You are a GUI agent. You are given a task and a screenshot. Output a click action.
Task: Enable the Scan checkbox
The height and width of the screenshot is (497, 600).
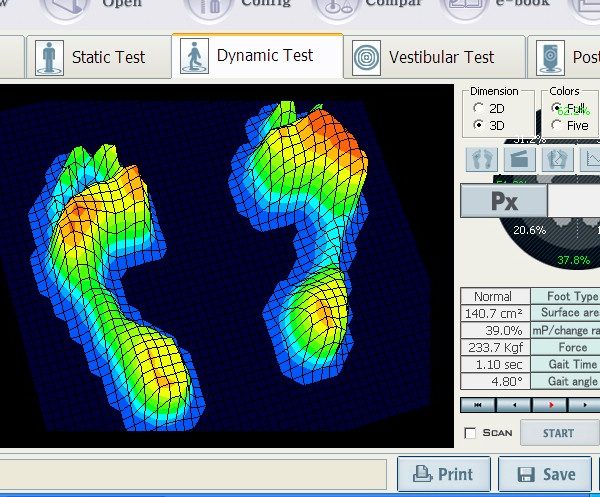471,433
